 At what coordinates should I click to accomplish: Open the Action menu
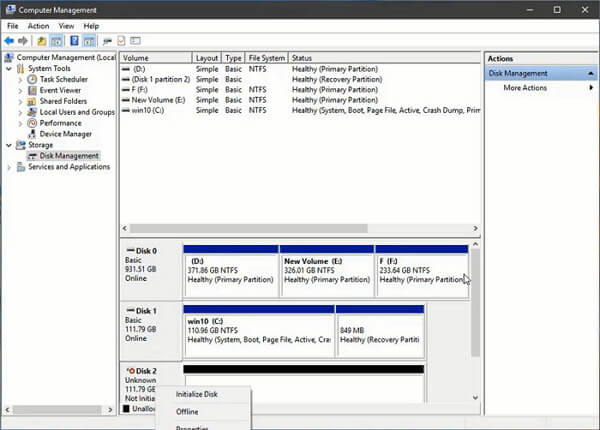pyautogui.click(x=38, y=25)
